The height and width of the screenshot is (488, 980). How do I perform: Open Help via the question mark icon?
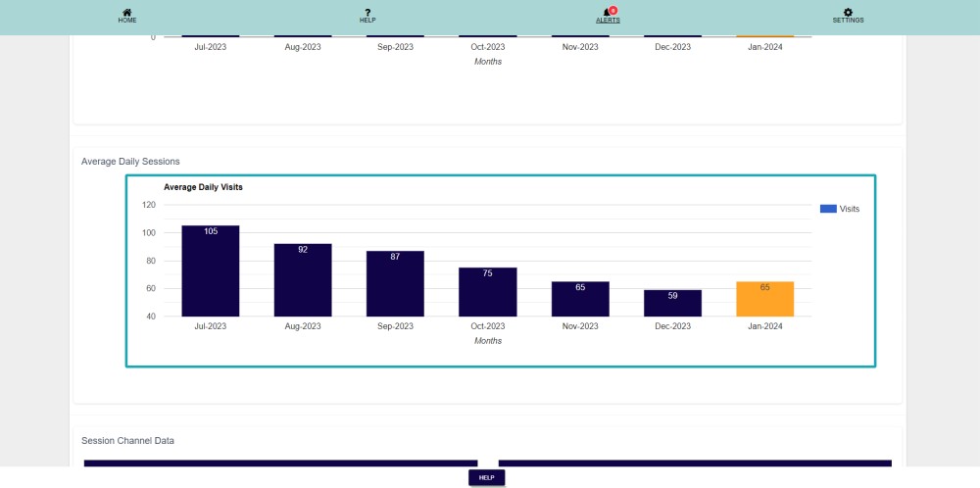point(367,12)
